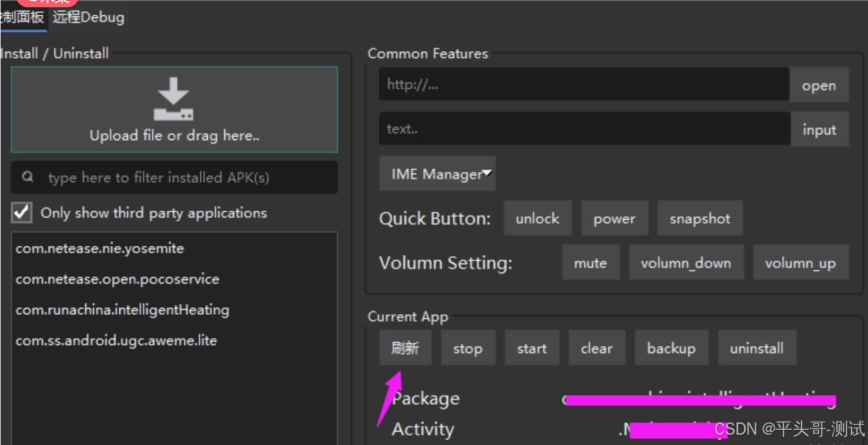Click the APK filter search field

tap(174, 177)
